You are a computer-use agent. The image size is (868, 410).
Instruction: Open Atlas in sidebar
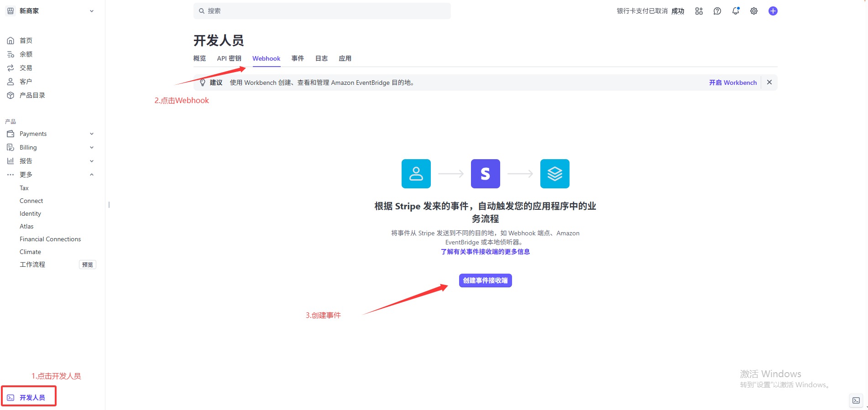point(26,226)
